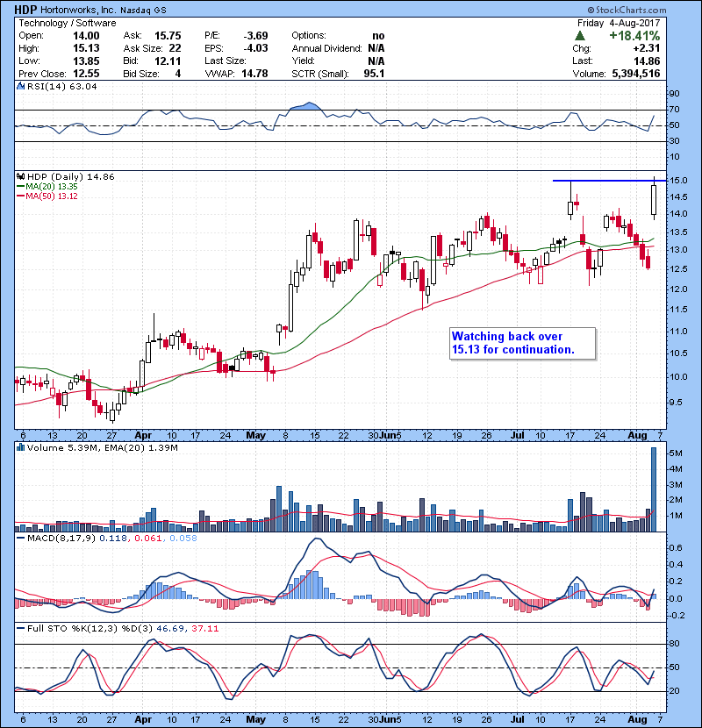Click the High value 15.13
702x728 pixels.
pos(86,48)
